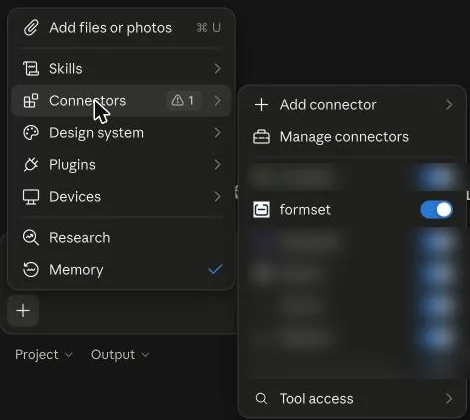The image size is (470, 420).
Task: Open Tool access
Action: 353,398
